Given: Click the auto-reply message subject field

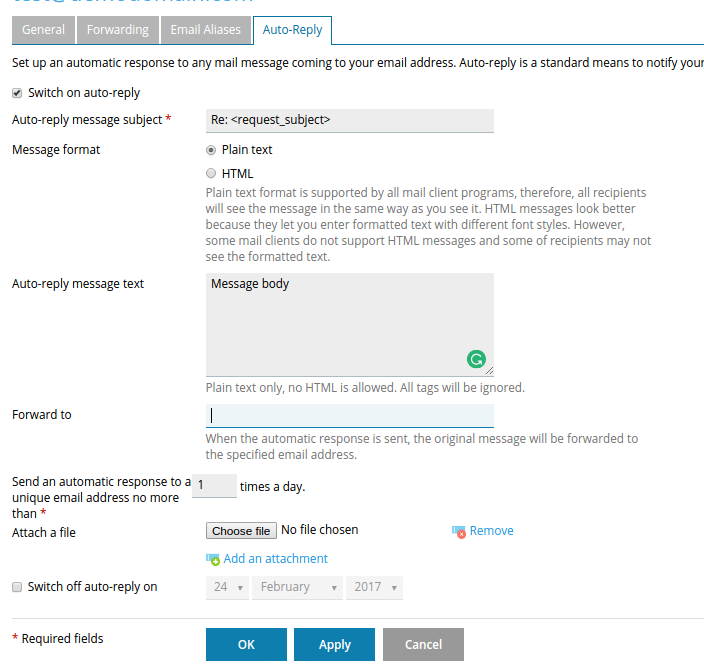Looking at the screenshot, I should pyautogui.click(x=350, y=120).
